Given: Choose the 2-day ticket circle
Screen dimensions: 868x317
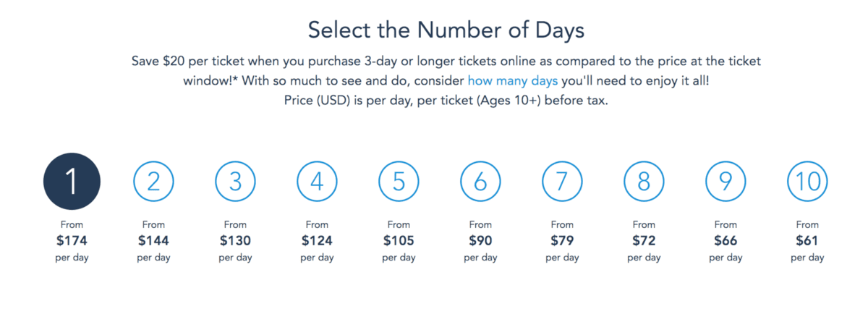Looking at the screenshot, I should point(153,181).
